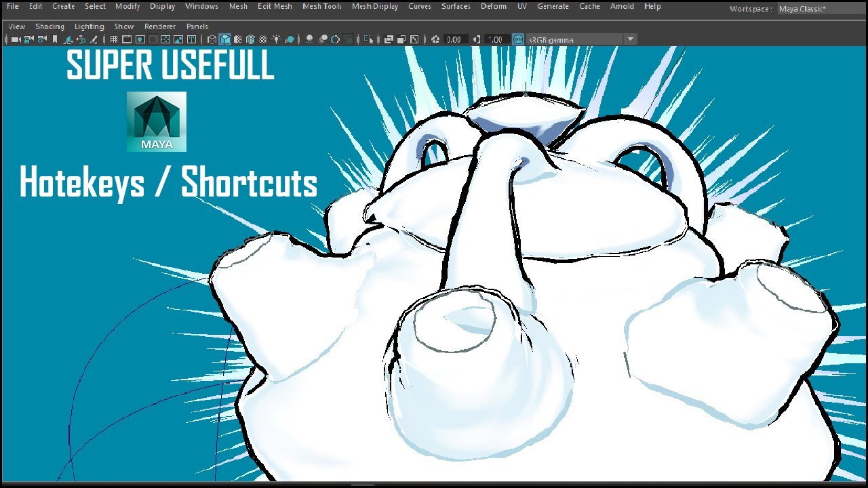Open the panel Show menu
Screen dimensions: 868x488
(x=124, y=26)
